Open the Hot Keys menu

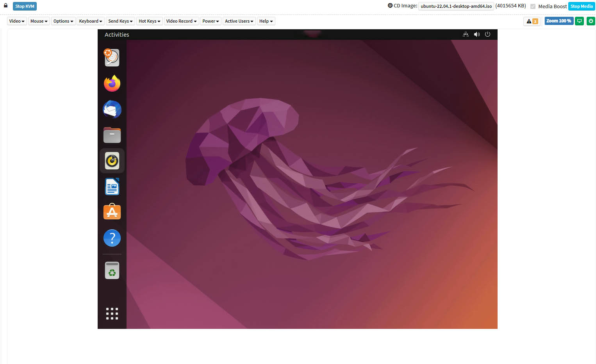point(149,21)
